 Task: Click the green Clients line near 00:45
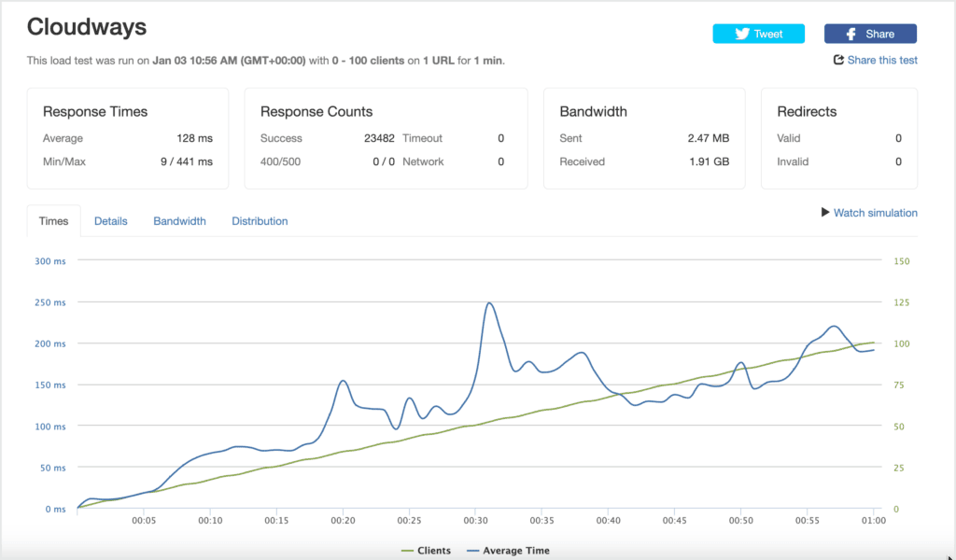[674, 384]
